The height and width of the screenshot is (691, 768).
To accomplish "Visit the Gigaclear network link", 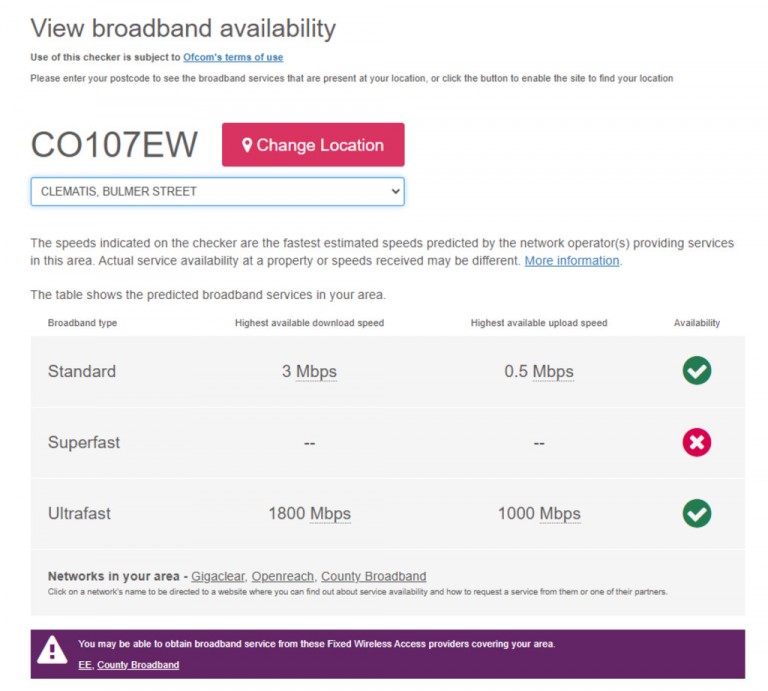I will click(x=217, y=576).
